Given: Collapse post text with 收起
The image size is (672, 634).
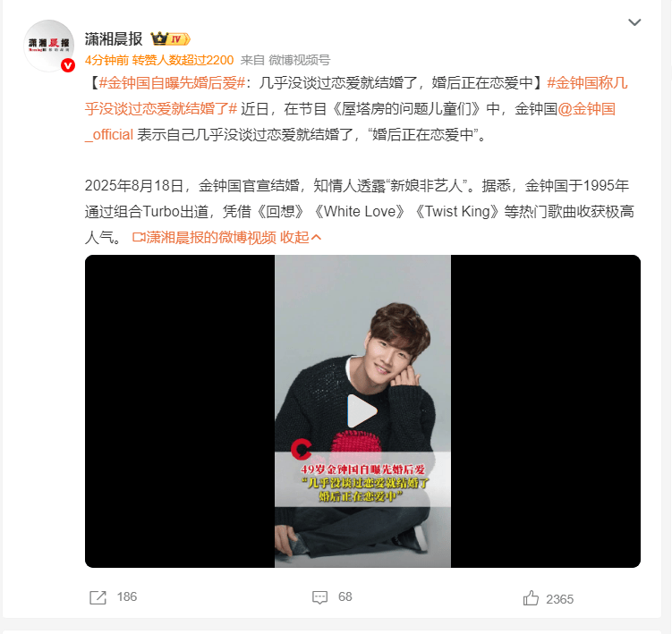Looking at the screenshot, I should tap(301, 237).
